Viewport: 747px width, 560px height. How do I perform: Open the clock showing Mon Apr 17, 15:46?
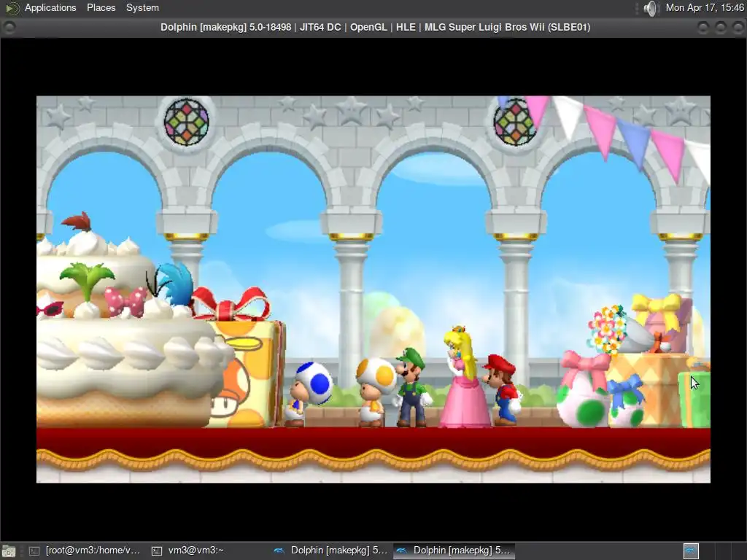pyautogui.click(x=705, y=7)
